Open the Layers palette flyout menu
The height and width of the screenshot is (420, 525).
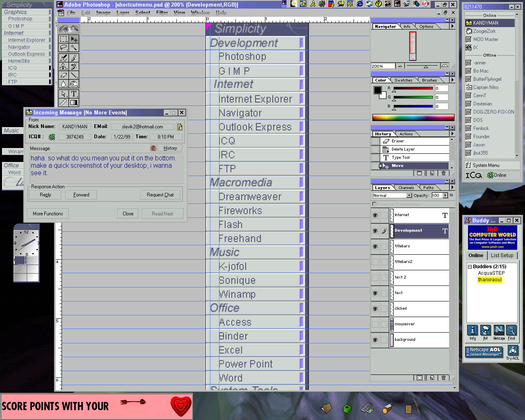pos(452,187)
